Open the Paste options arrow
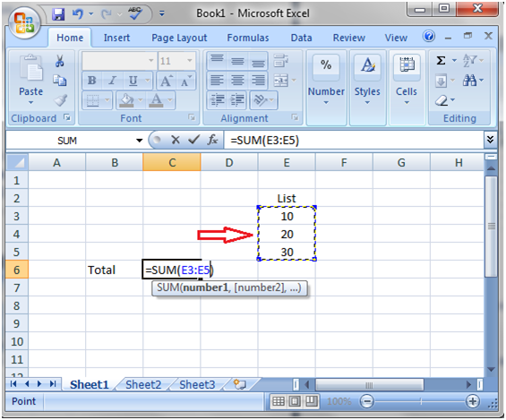 coord(30,103)
